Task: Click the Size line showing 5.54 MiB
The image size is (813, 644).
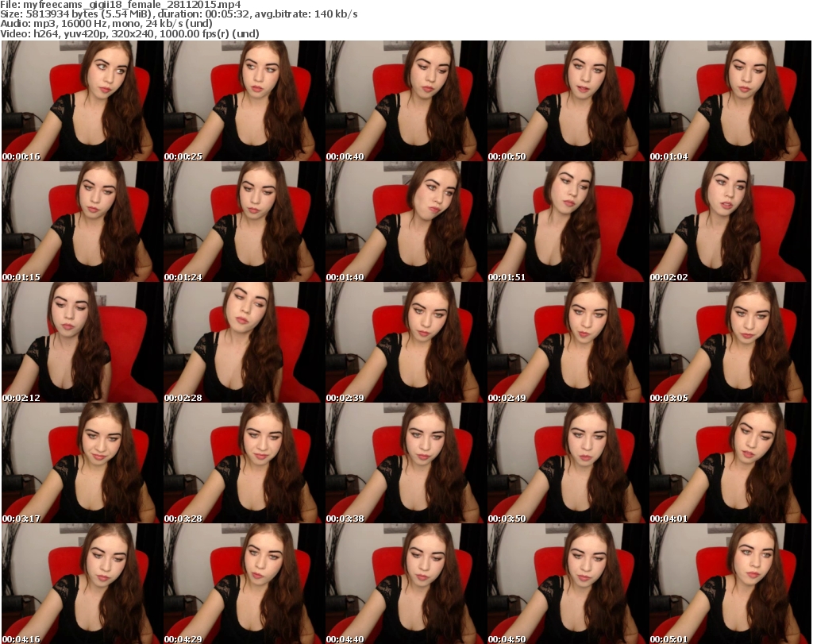Action: (179, 14)
